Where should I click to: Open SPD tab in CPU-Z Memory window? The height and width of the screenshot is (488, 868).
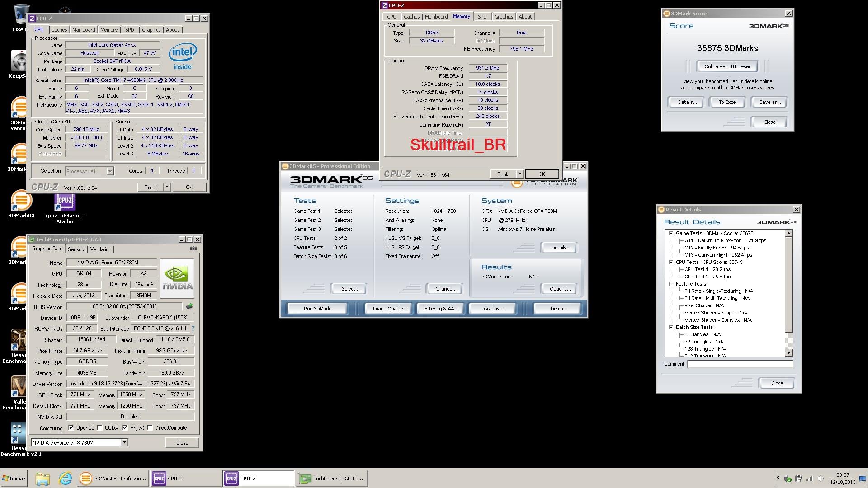pos(482,17)
